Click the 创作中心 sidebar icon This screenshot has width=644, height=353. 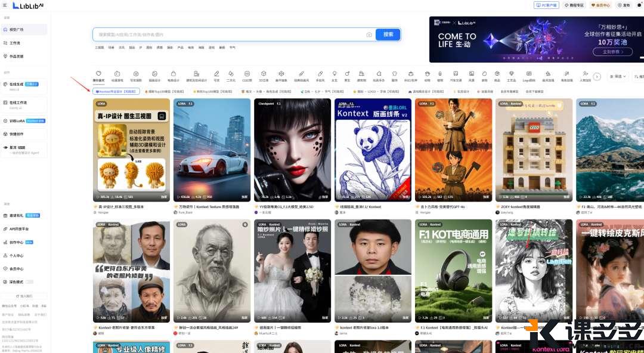click(5, 242)
